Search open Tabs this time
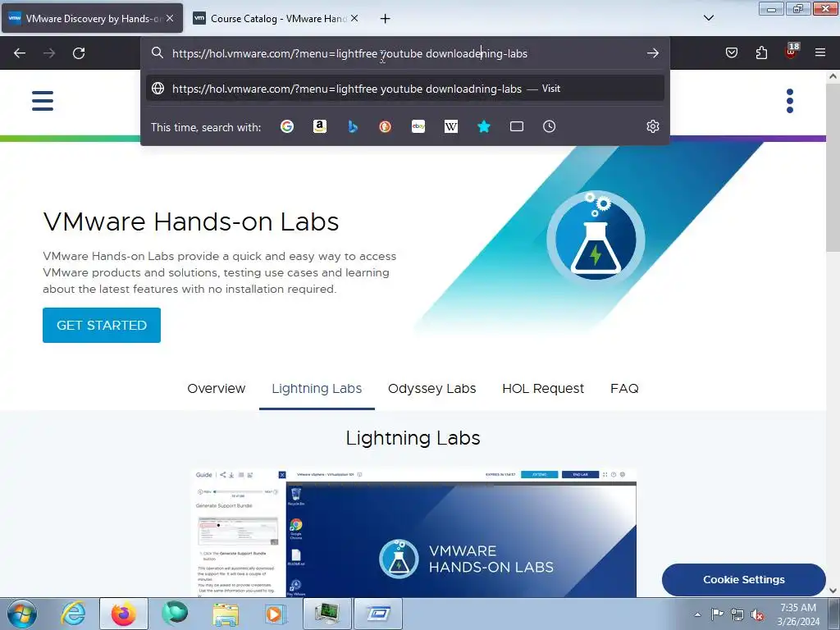The image size is (840, 630). (x=517, y=126)
